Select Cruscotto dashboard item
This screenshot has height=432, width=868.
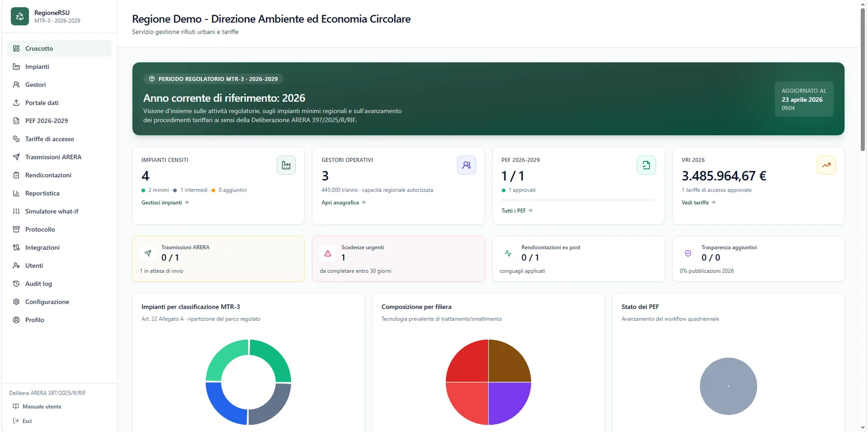(59, 49)
